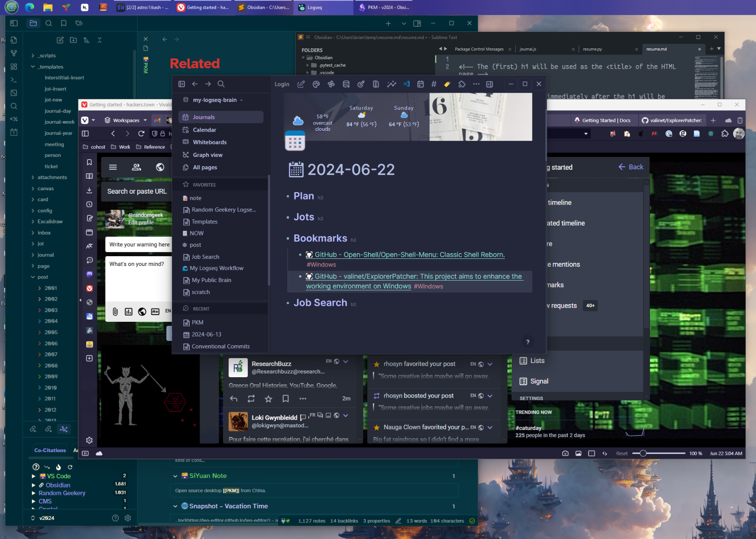The image size is (756, 539).
Task: Toggle Logseq right sidebar icon
Action: pos(490,84)
